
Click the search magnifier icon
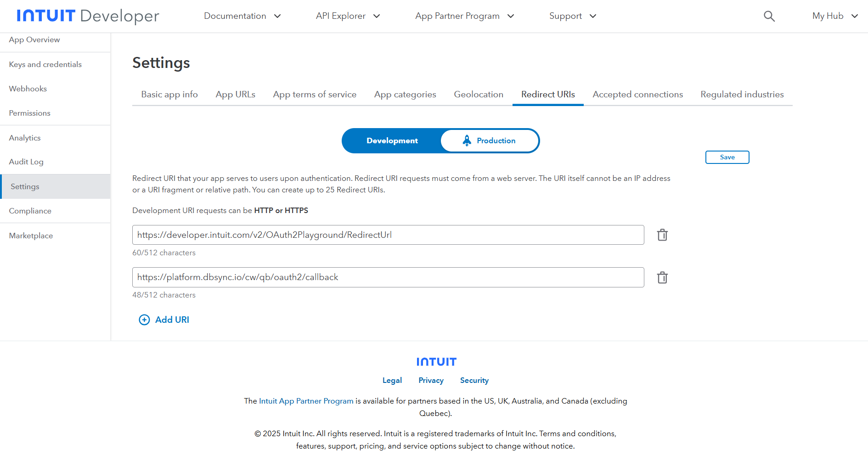(769, 17)
